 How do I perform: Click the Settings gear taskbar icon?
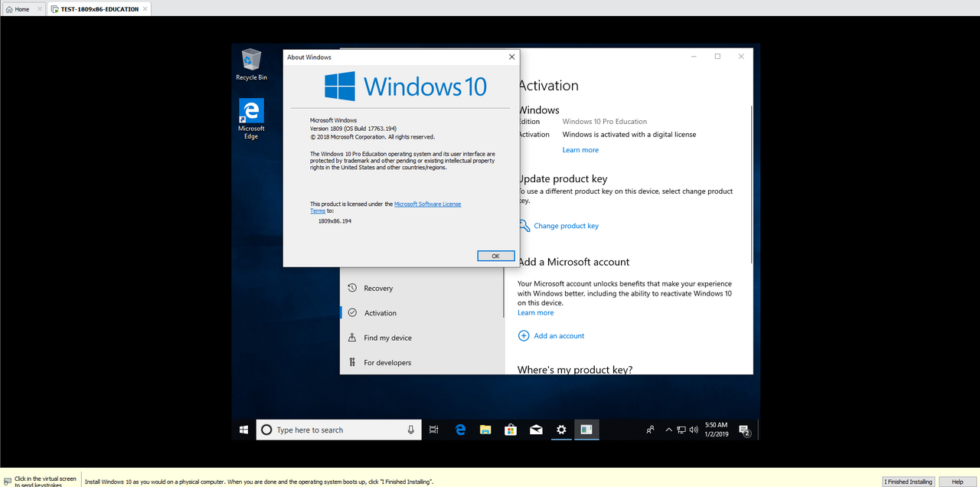[x=561, y=430]
